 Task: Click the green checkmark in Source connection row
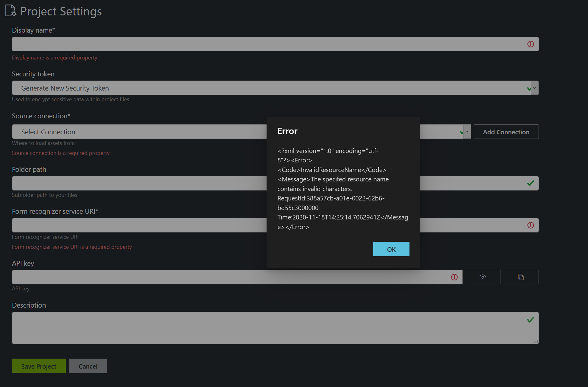461,132
